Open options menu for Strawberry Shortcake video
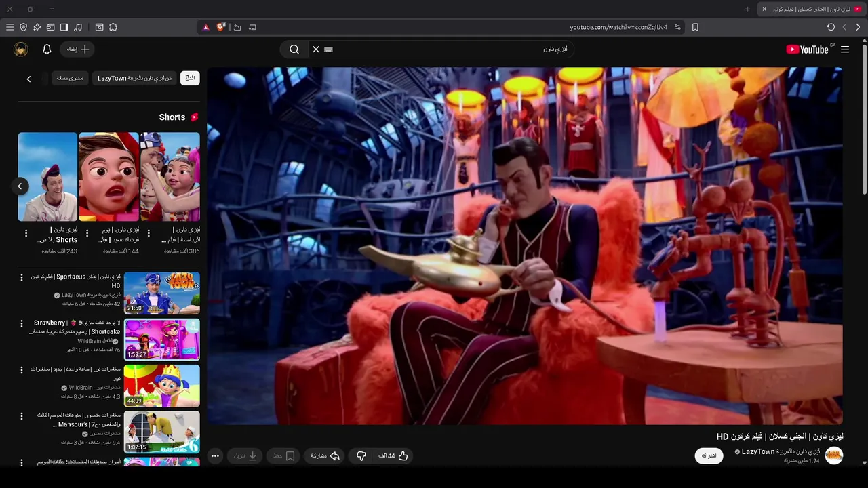Viewport: 868px width, 488px height. pyautogui.click(x=22, y=324)
